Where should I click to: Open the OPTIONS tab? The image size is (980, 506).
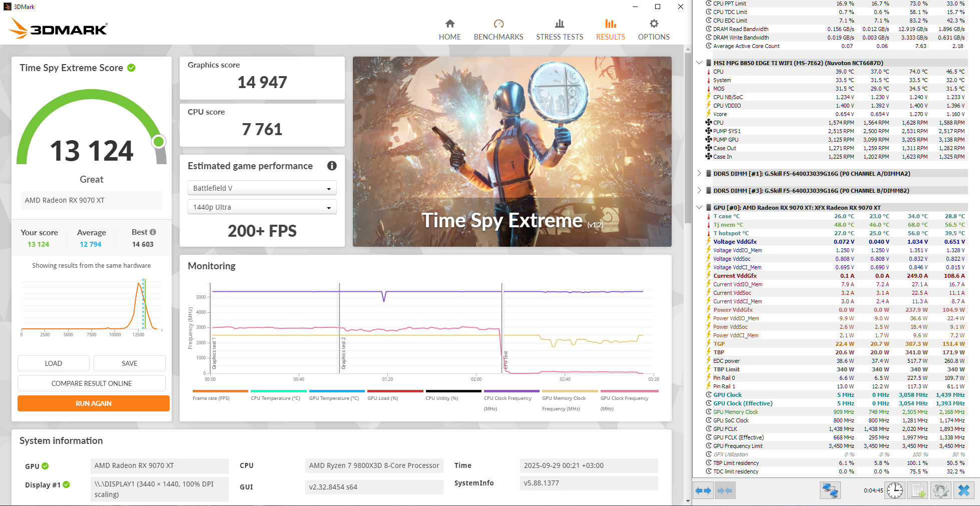[x=654, y=30]
